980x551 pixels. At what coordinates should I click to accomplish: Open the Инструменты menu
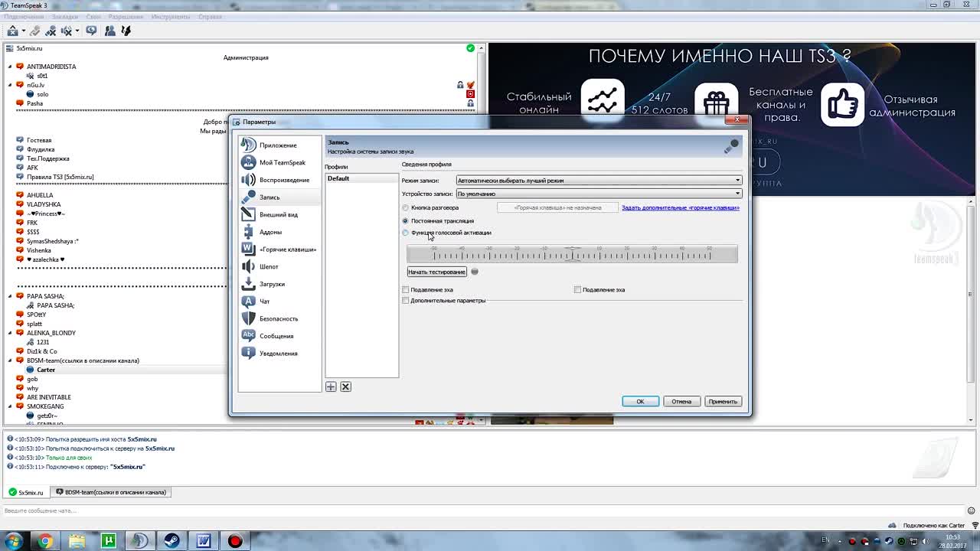pos(171,17)
